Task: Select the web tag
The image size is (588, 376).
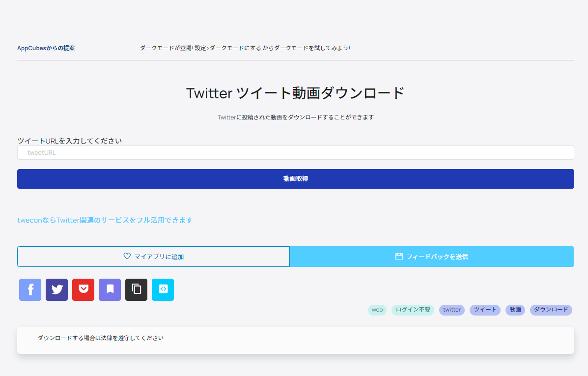Action: click(377, 310)
